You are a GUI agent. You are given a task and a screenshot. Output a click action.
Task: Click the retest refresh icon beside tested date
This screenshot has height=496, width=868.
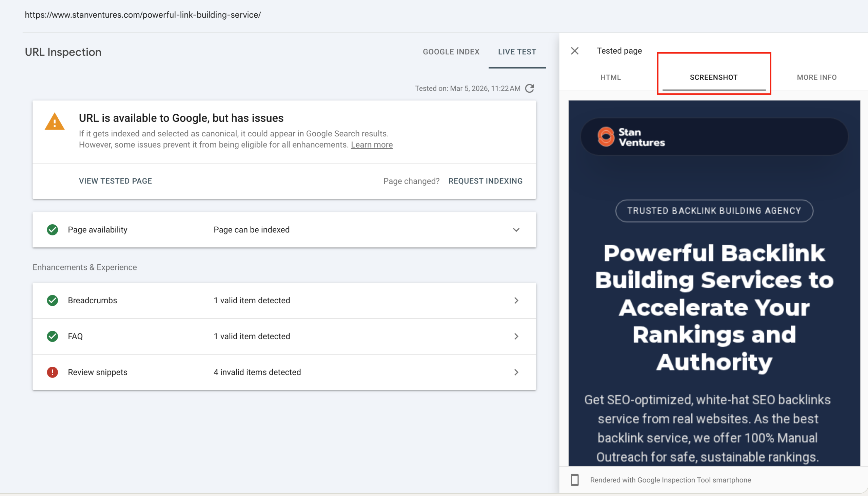(x=529, y=88)
